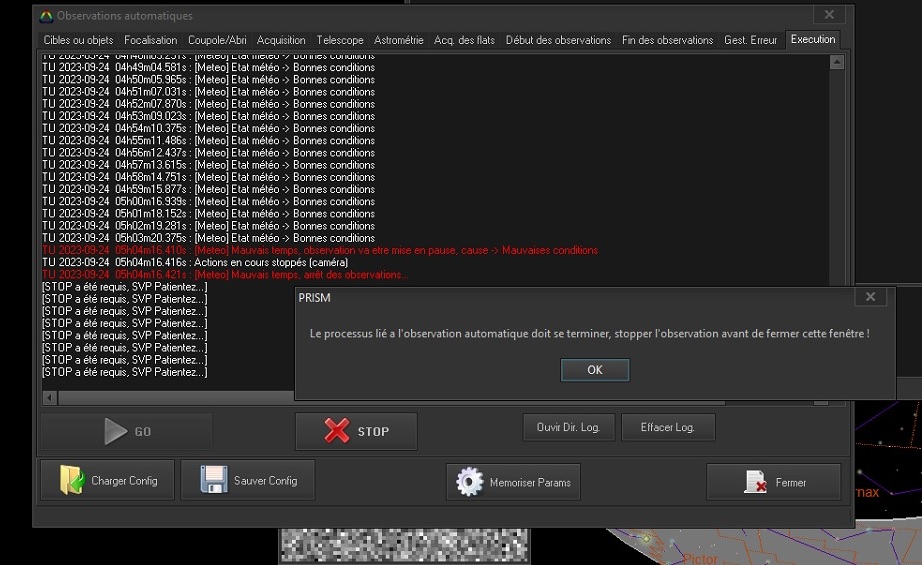This screenshot has width=922, height=565.
Task: Go to the Acquisition tab
Action: (281, 40)
